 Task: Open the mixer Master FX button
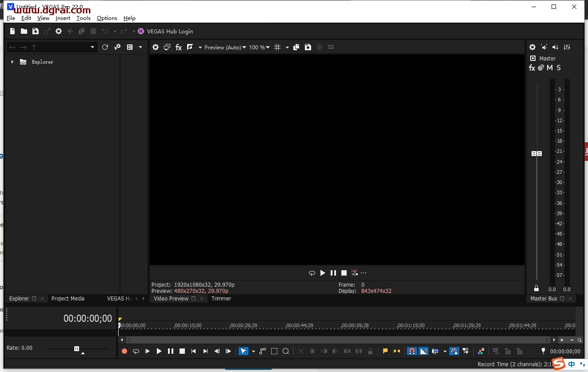(532, 68)
